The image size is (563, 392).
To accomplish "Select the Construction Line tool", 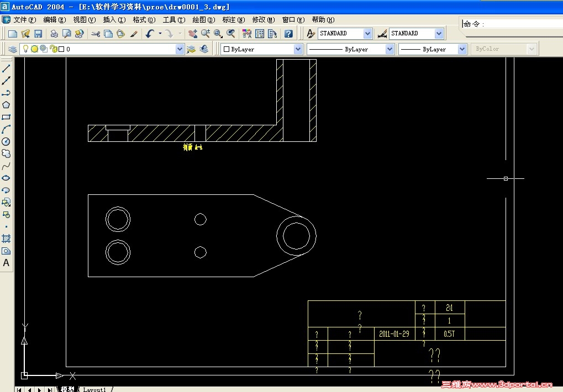I will (x=6, y=81).
